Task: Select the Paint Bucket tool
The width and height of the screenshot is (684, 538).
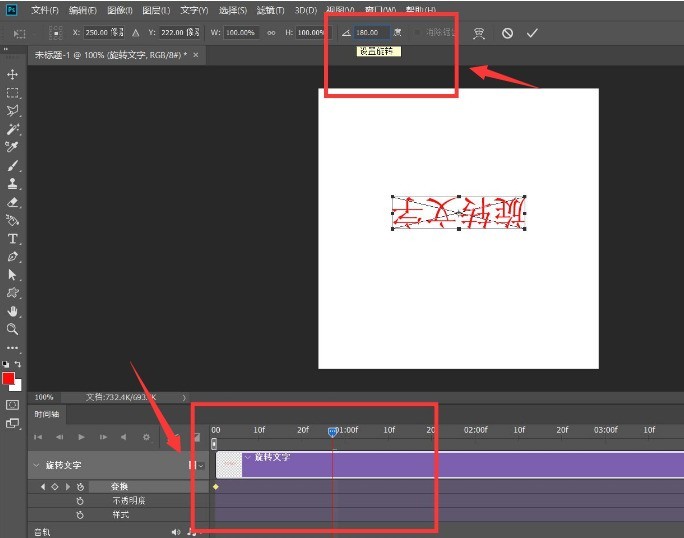Action: pyautogui.click(x=12, y=220)
